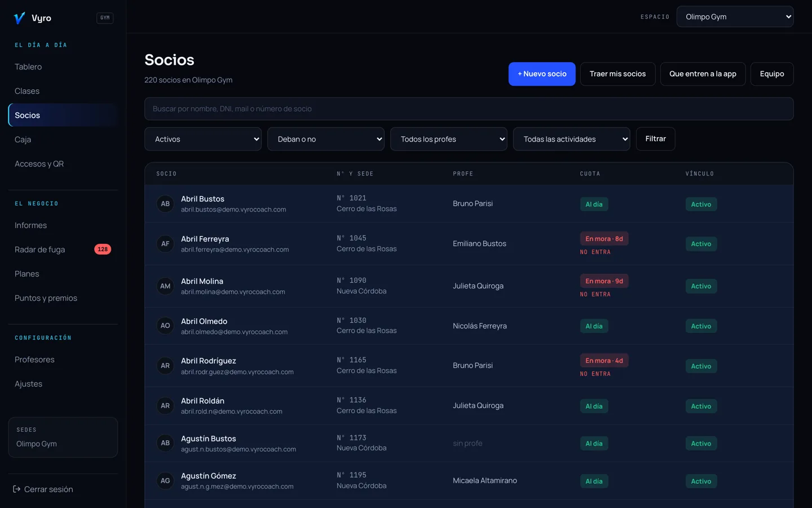Image resolution: width=812 pixels, height=508 pixels.
Task: Click the Vyro logo icon
Action: pos(19,18)
